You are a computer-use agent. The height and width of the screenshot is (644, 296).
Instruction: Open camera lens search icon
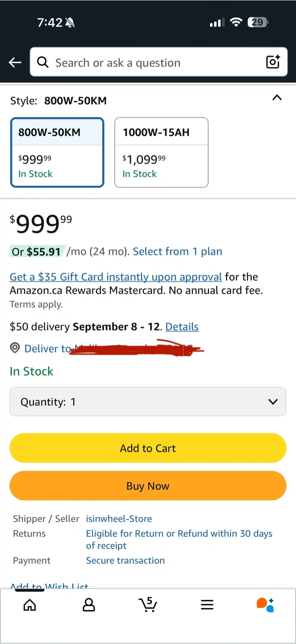coord(273,62)
